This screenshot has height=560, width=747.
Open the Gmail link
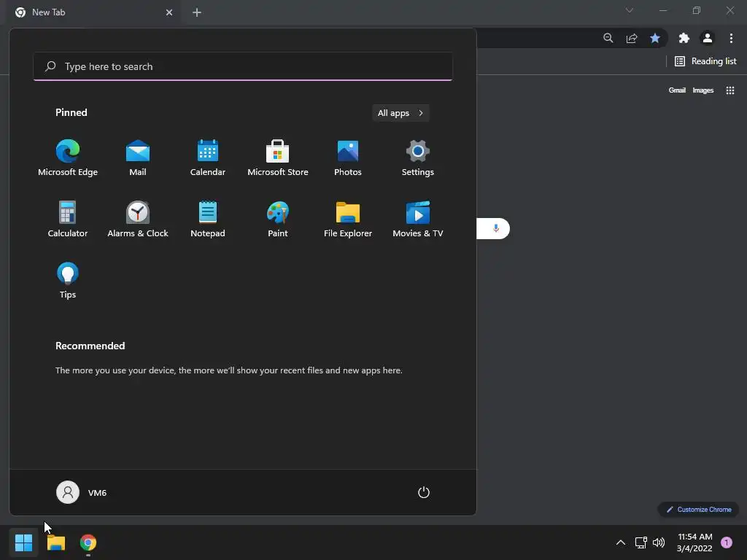click(677, 90)
